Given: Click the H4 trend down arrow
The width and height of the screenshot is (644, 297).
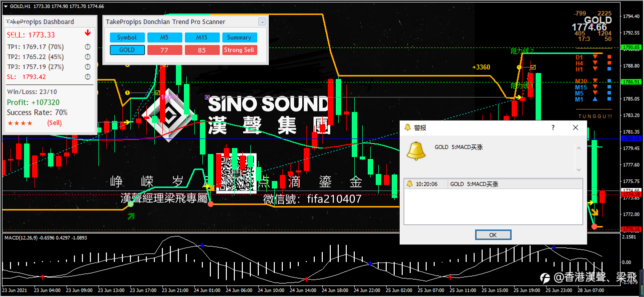Looking at the screenshot, I should (595, 63).
